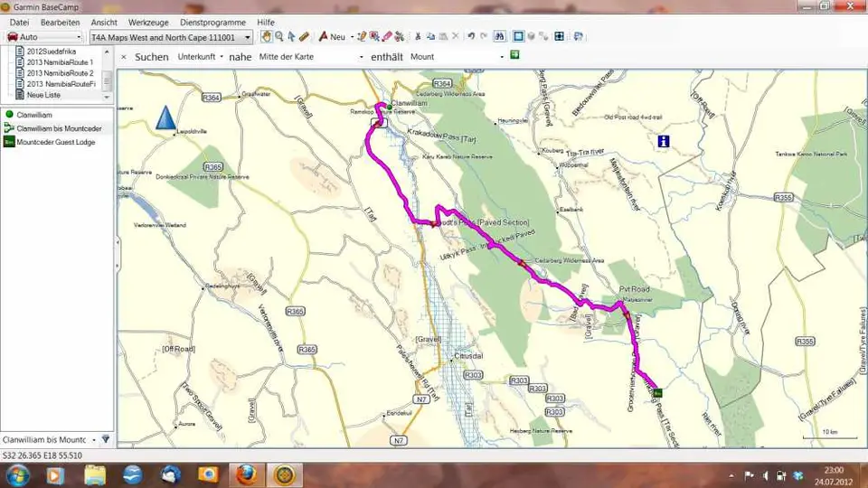
Task: Select the Divide scissors tool
Action: pos(399,36)
